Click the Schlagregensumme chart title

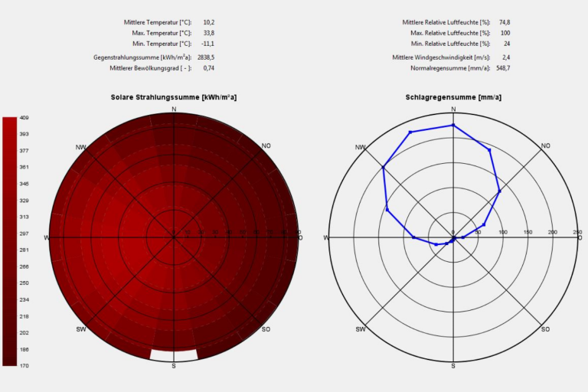pyautogui.click(x=453, y=97)
